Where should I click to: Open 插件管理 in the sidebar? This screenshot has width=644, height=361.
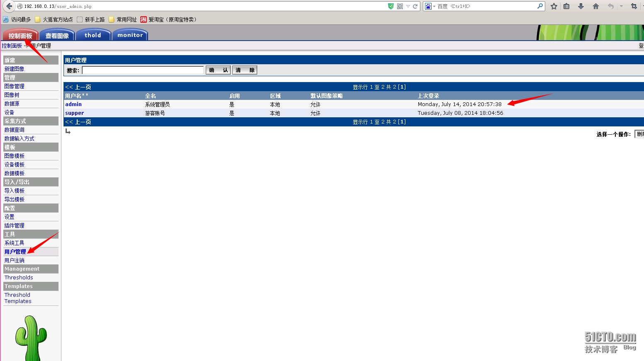(x=14, y=225)
